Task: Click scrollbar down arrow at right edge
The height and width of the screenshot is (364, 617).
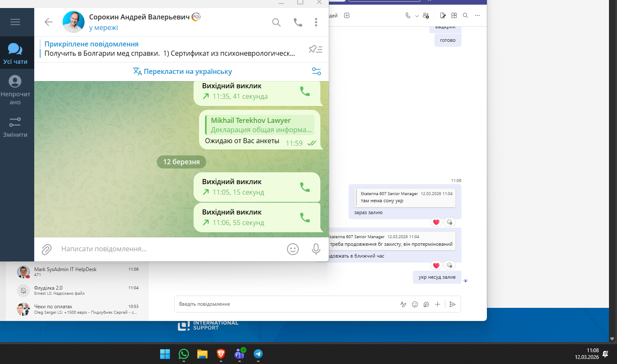Action: [x=612, y=339]
